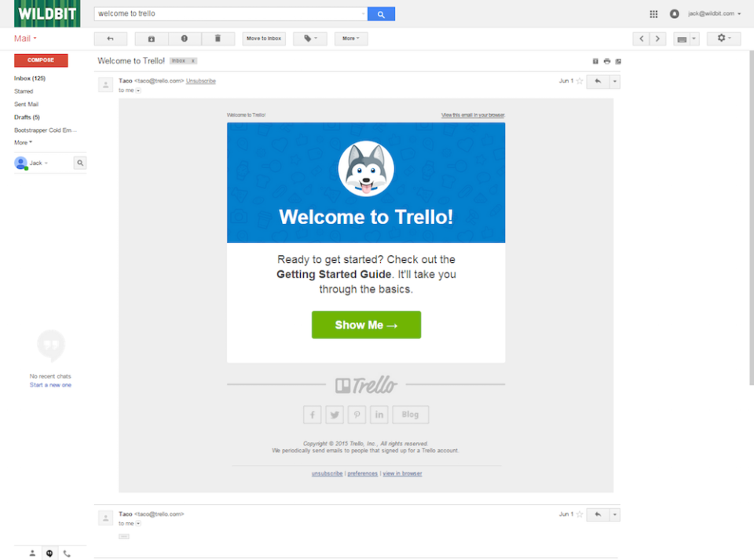Open Trello Twitter icon in footer
Image resolution: width=754 pixels, height=560 pixels.
point(335,415)
